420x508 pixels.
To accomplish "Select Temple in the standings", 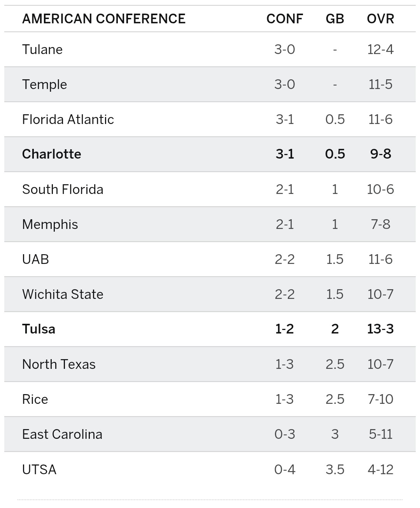I will (x=45, y=84).
